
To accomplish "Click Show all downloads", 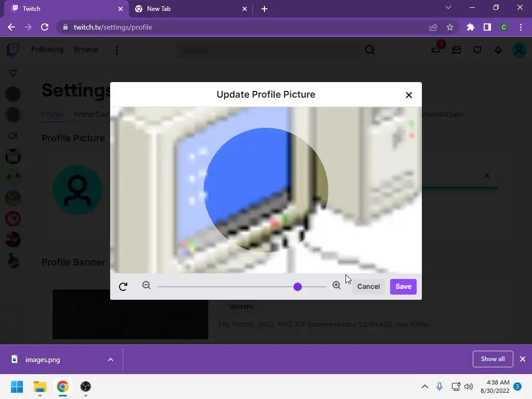I will [493, 359].
